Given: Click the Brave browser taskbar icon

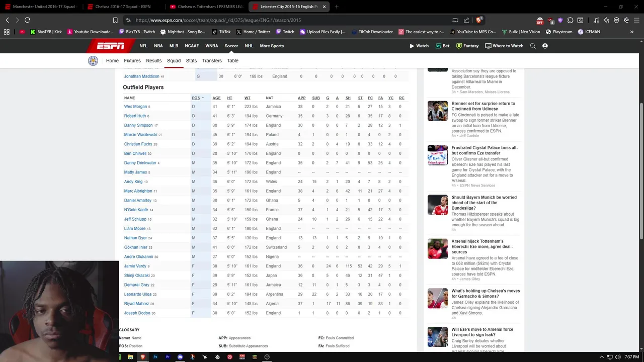Looking at the screenshot, I should pyautogui.click(x=143, y=357).
